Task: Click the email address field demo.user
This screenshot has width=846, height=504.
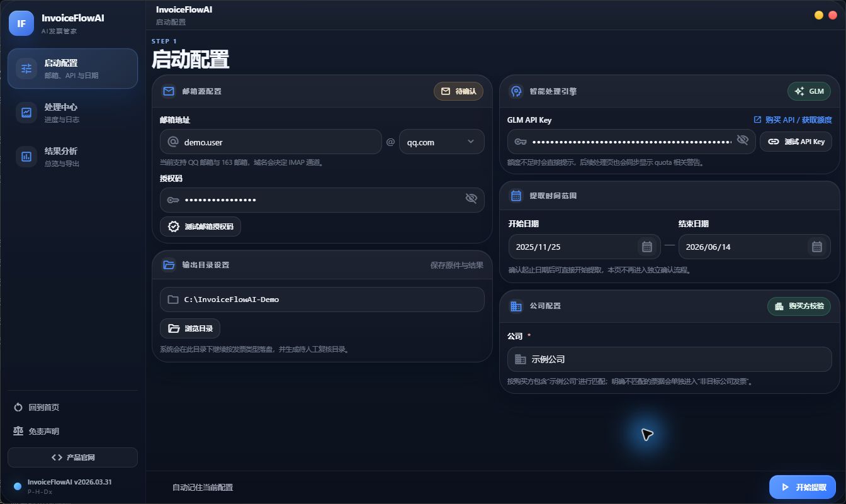Action: [271, 142]
